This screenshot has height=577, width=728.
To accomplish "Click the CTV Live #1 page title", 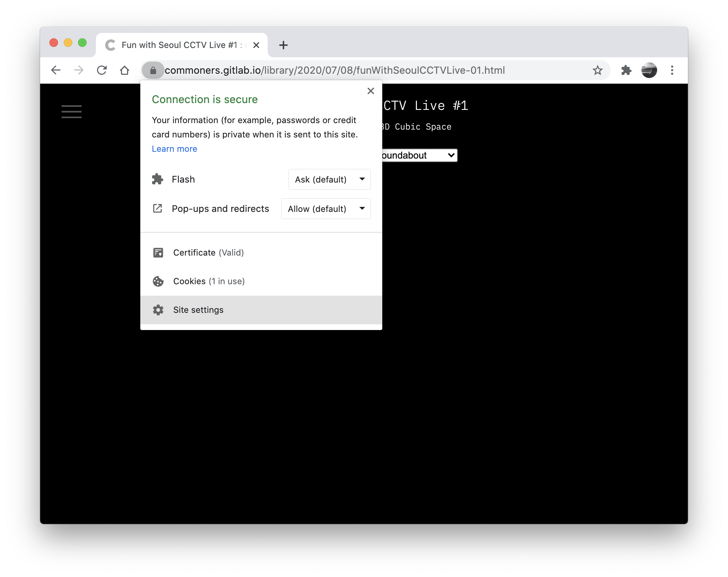I will [425, 106].
